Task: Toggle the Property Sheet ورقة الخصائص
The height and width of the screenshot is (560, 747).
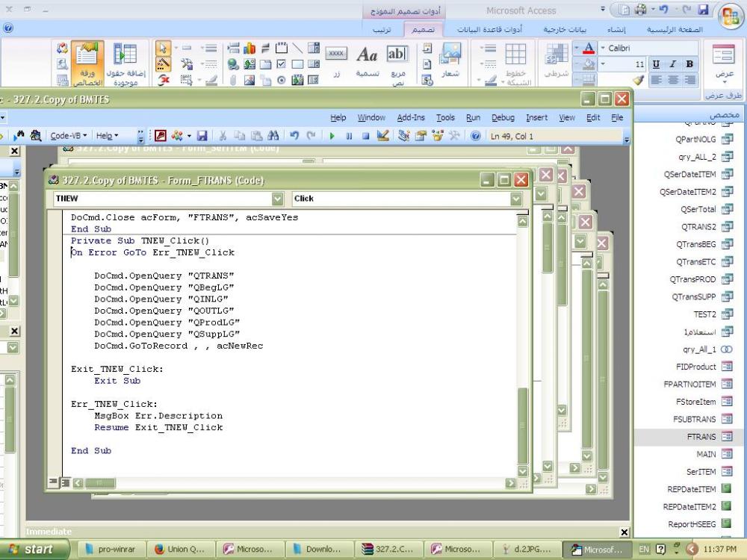Action: 87,64
